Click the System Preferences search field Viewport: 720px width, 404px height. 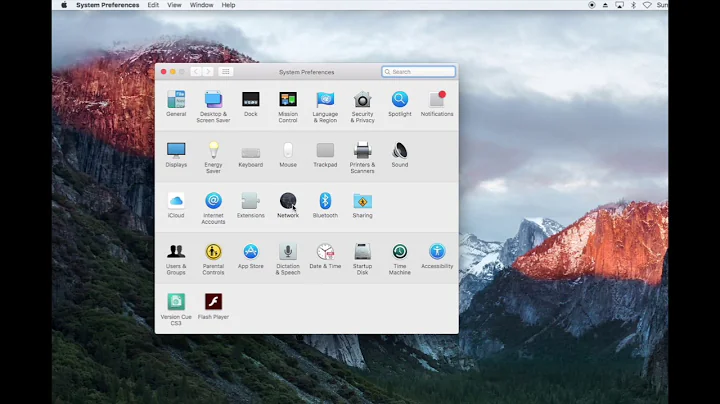(x=418, y=72)
